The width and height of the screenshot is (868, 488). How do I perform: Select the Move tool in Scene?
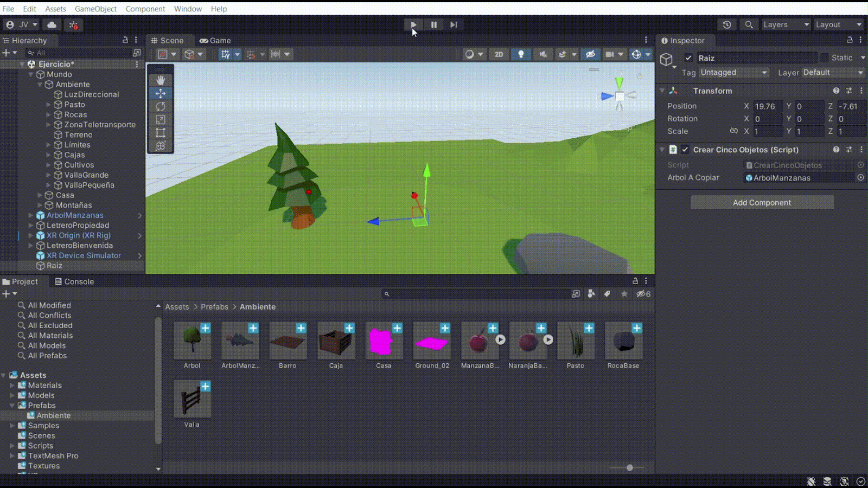tap(161, 93)
